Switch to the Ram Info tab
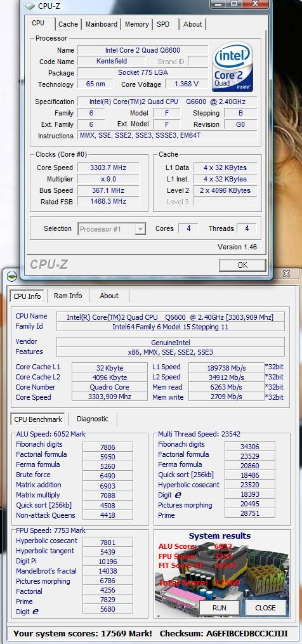This screenshot has width=302, height=644. 68,296
